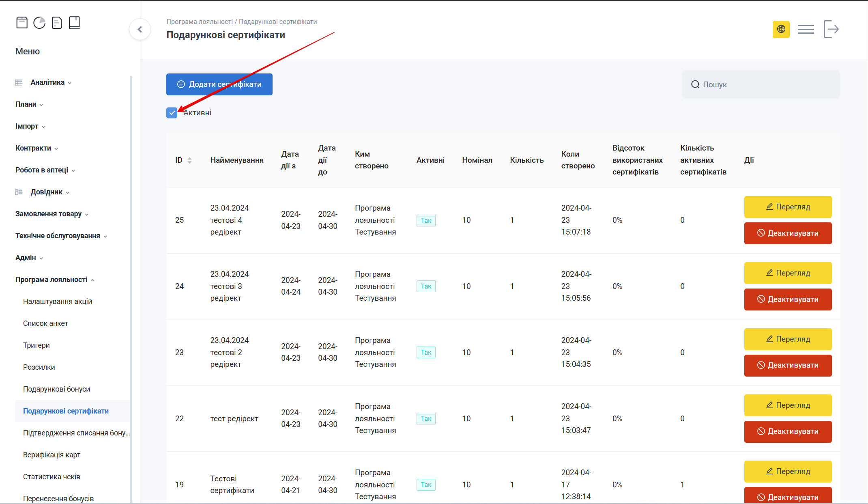Open Статистика чеків in the sidebar
868x504 pixels.
(52, 477)
